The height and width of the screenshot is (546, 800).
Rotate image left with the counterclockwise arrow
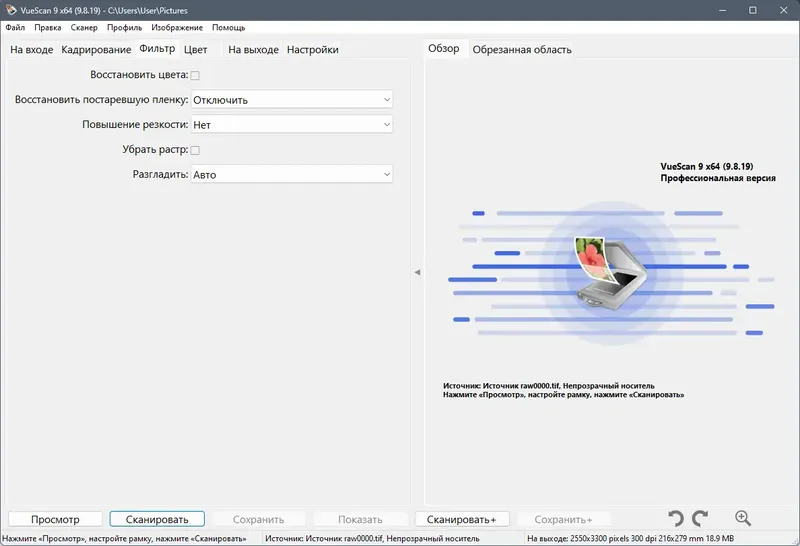(x=676, y=518)
